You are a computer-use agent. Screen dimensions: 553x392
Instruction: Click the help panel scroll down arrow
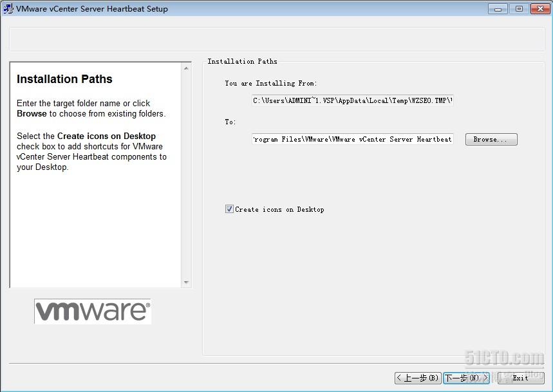tap(186, 283)
